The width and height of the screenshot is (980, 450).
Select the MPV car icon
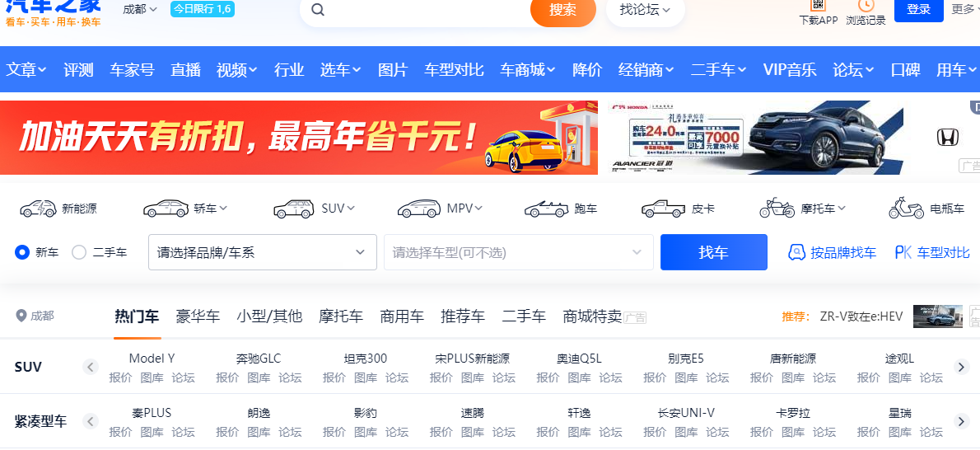pyautogui.click(x=418, y=209)
